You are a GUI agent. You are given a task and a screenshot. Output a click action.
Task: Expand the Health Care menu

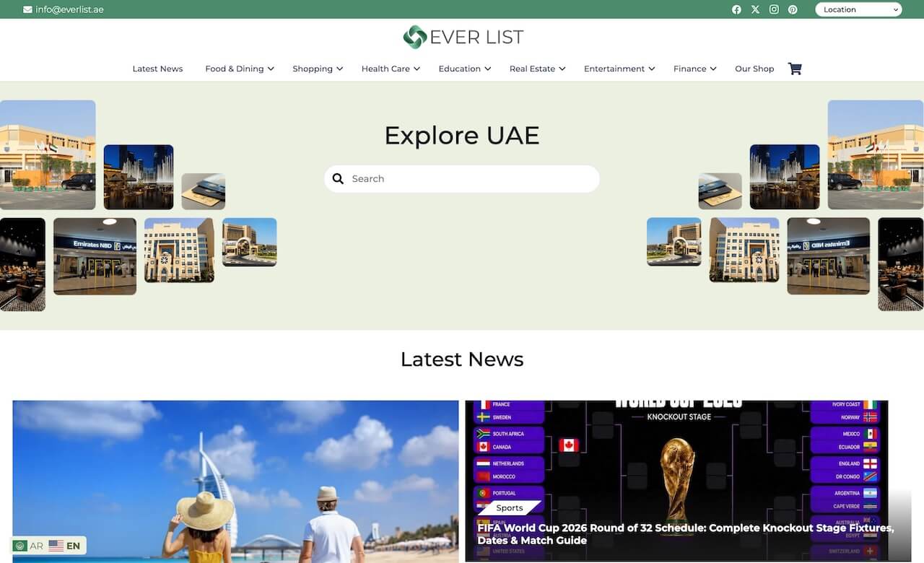391,69
